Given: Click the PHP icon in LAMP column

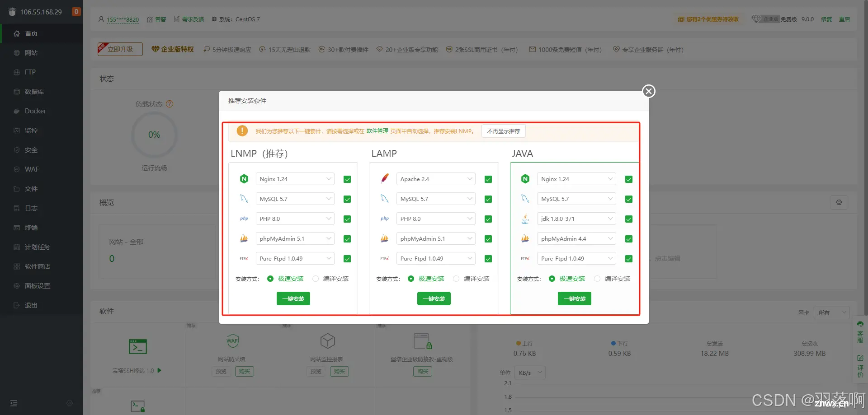Looking at the screenshot, I should pyautogui.click(x=385, y=219).
